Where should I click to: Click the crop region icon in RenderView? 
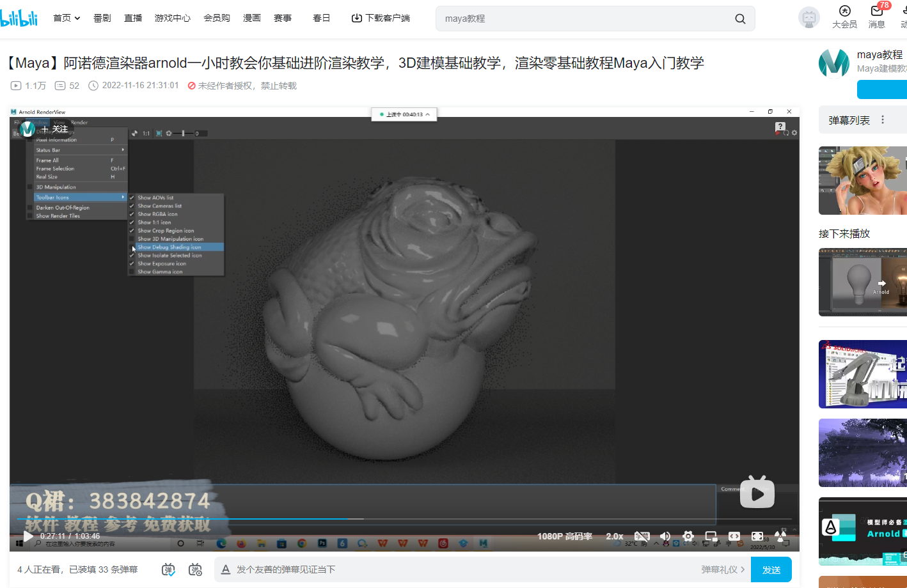(159, 134)
